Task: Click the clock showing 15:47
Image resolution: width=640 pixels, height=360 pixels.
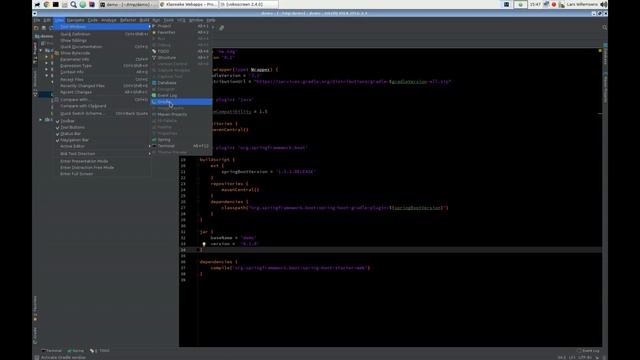Action: click(536, 4)
